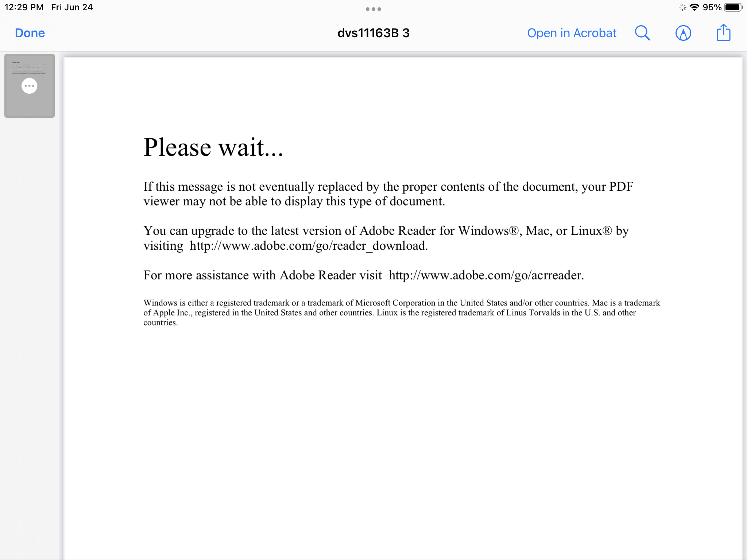Select the page one sidebar thumbnail

tap(30, 106)
